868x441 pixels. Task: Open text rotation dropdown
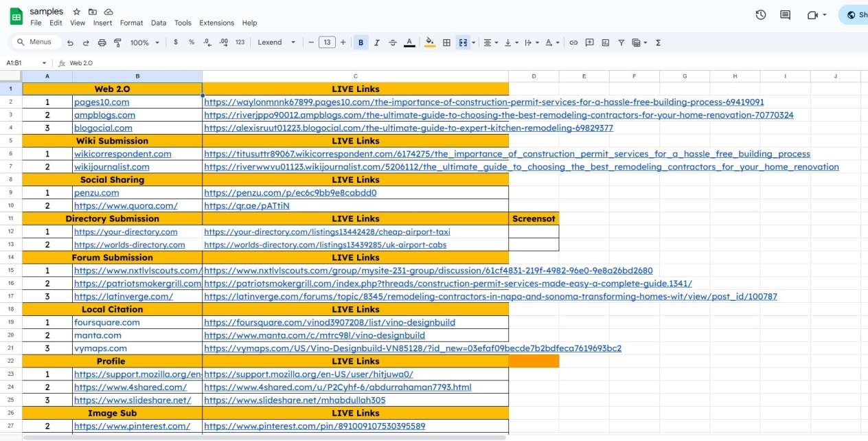click(551, 43)
